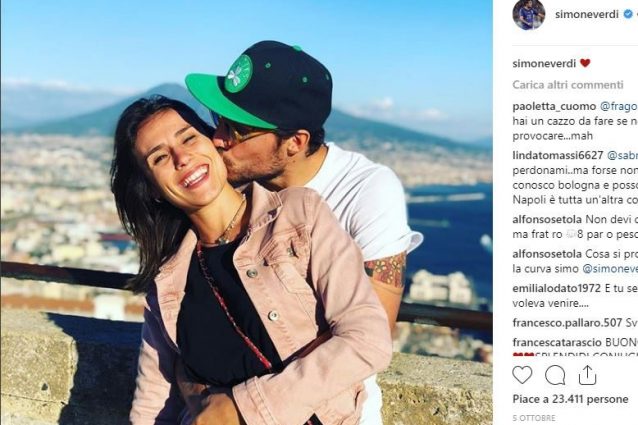The height and width of the screenshot is (425, 638).
Task: Open the @simoneverdi mention in alfonsosetola's comment
Action: (x=610, y=269)
